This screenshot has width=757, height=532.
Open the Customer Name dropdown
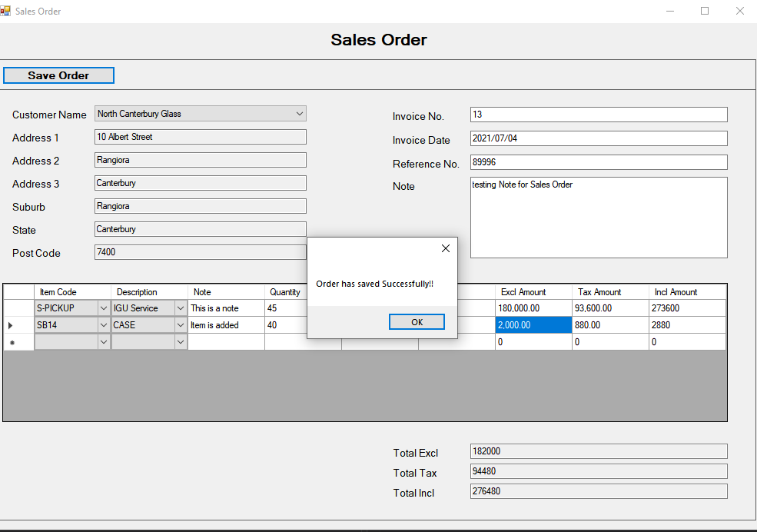pyautogui.click(x=300, y=113)
